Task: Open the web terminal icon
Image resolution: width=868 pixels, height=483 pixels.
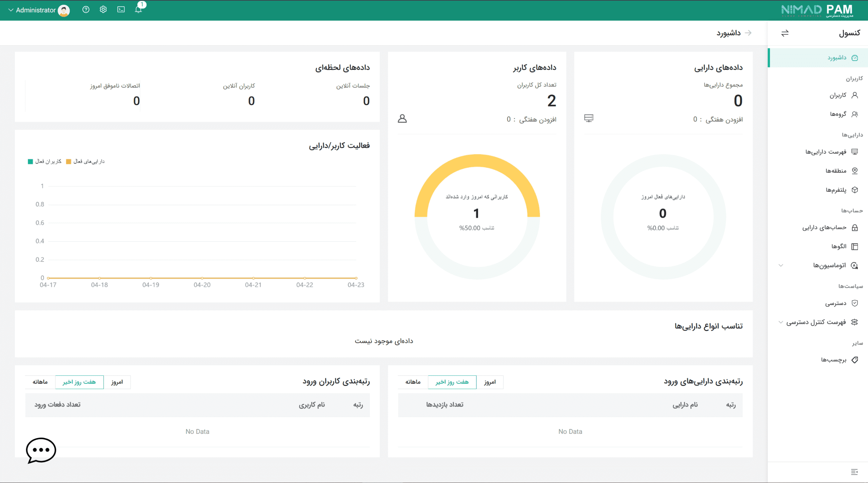Action: click(x=121, y=9)
